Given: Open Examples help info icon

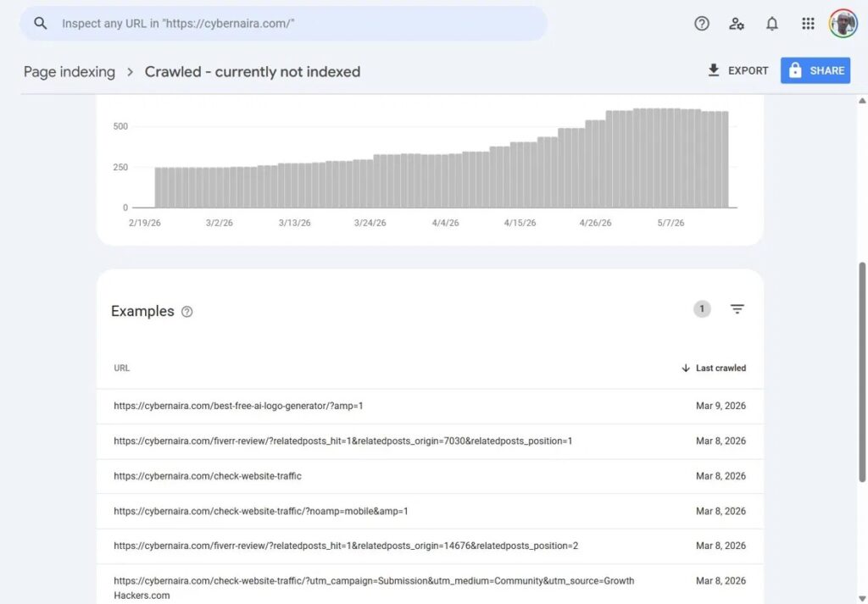Looking at the screenshot, I should [187, 312].
